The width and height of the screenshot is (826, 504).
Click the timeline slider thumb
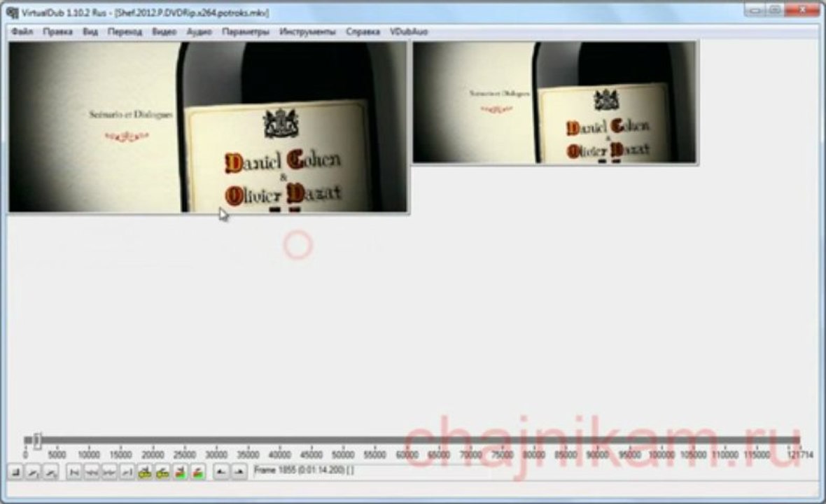click(x=37, y=440)
